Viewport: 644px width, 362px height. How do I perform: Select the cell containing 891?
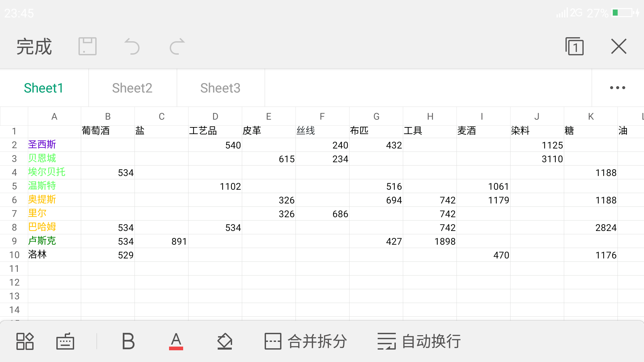pyautogui.click(x=161, y=241)
